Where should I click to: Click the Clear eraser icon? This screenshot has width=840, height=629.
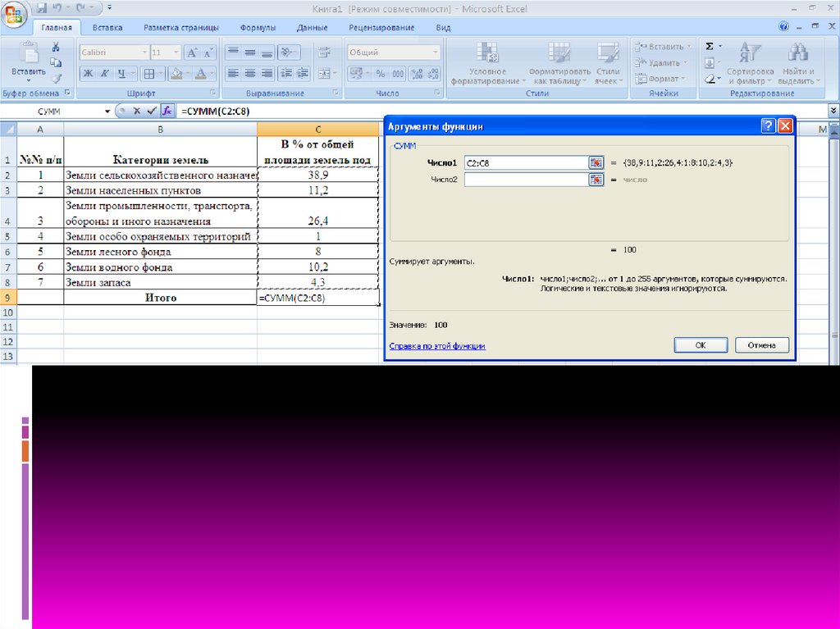[710, 79]
